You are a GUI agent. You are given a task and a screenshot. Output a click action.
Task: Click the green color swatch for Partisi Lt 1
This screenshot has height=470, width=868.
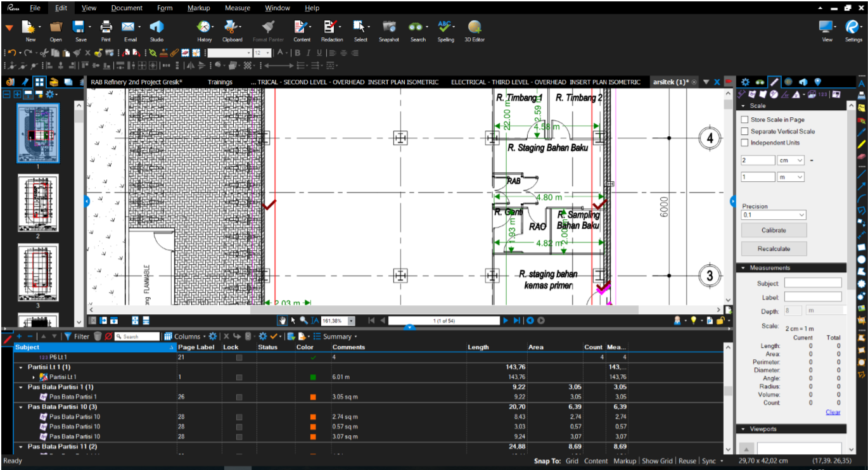(x=313, y=378)
